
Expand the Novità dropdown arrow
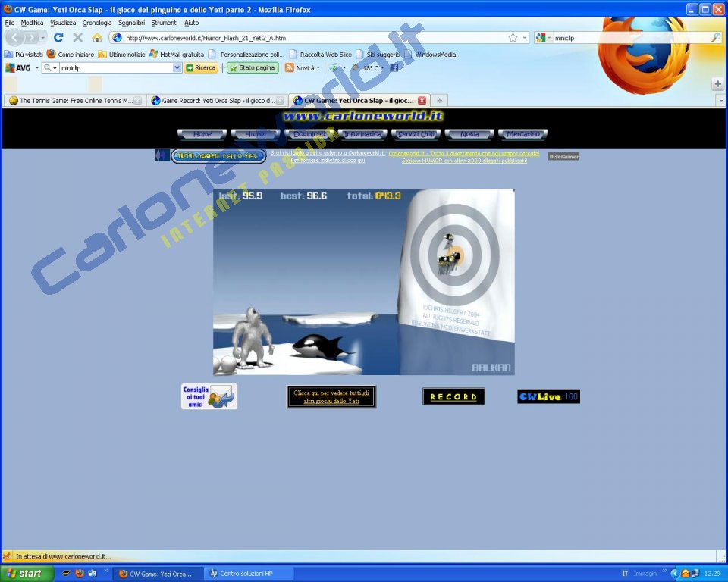click(x=318, y=67)
